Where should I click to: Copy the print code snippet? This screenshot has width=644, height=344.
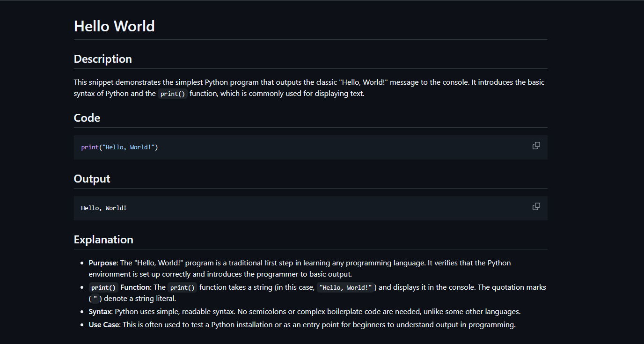(x=536, y=146)
